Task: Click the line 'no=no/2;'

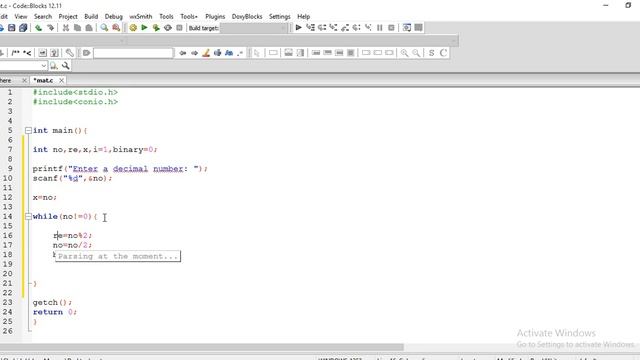Action: [73, 245]
